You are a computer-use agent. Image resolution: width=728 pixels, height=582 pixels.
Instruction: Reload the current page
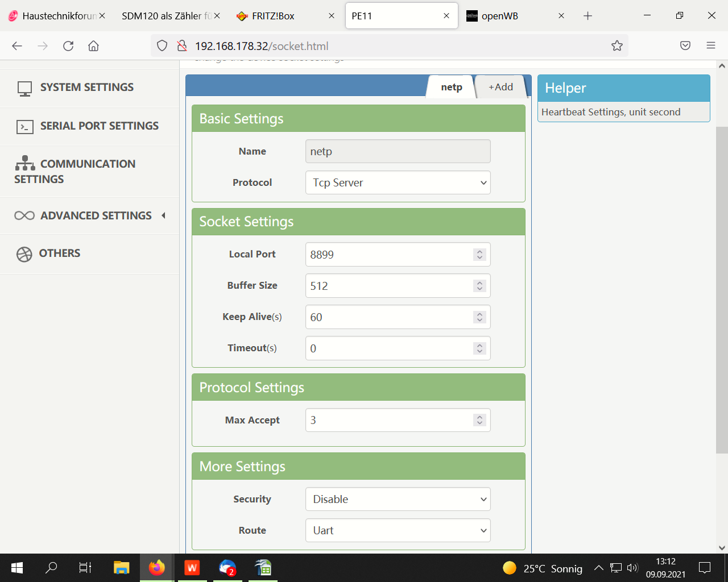click(68, 46)
